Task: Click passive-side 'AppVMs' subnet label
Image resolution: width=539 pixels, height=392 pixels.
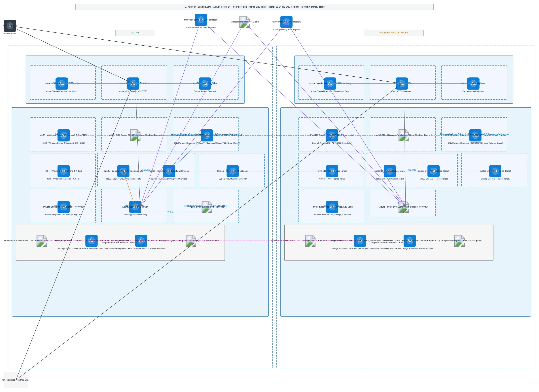Action: point(412,170)
